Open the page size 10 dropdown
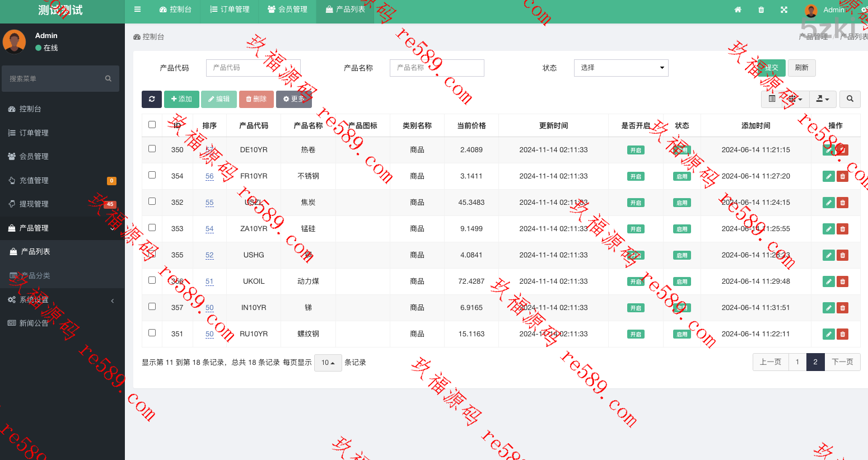868x460 pixels. click(x=328, y=363)
